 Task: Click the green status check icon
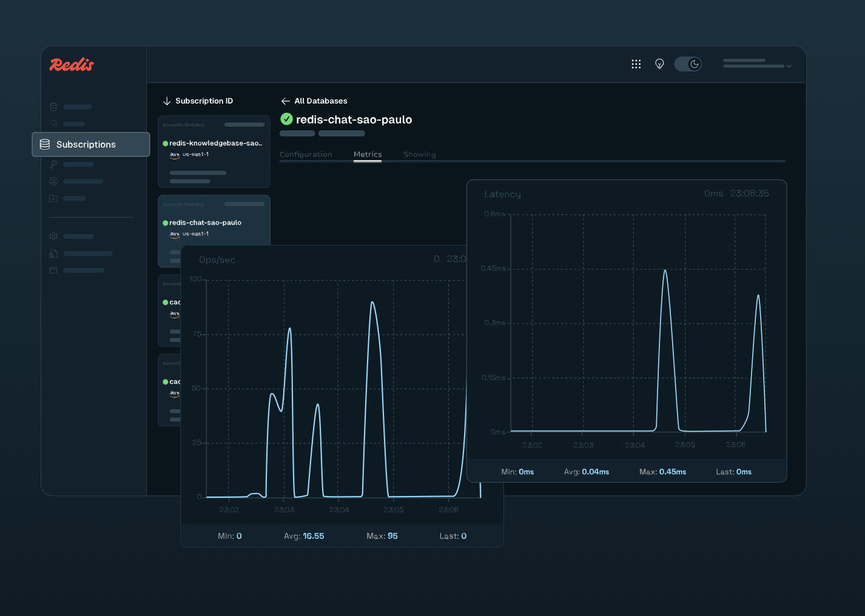(x=286, y=119)
